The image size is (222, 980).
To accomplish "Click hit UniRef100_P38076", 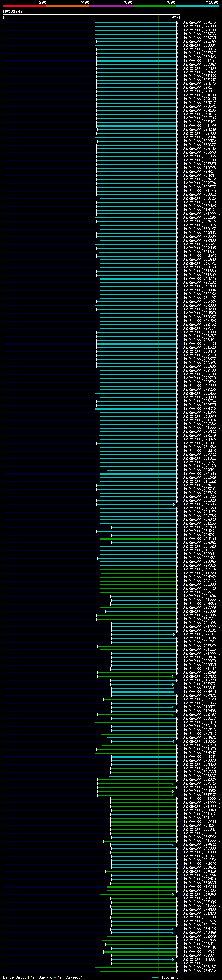I will coord(199,49).
